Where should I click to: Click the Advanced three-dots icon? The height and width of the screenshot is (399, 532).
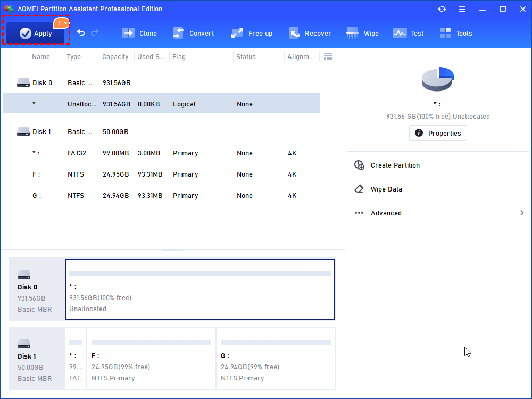(359, 213)
